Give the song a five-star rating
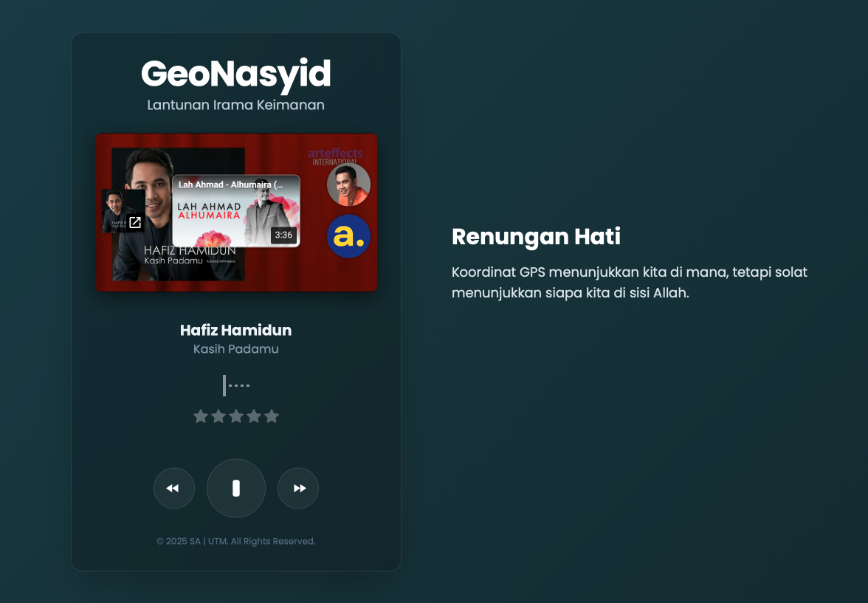868x603 pixels. click(272, 416)
